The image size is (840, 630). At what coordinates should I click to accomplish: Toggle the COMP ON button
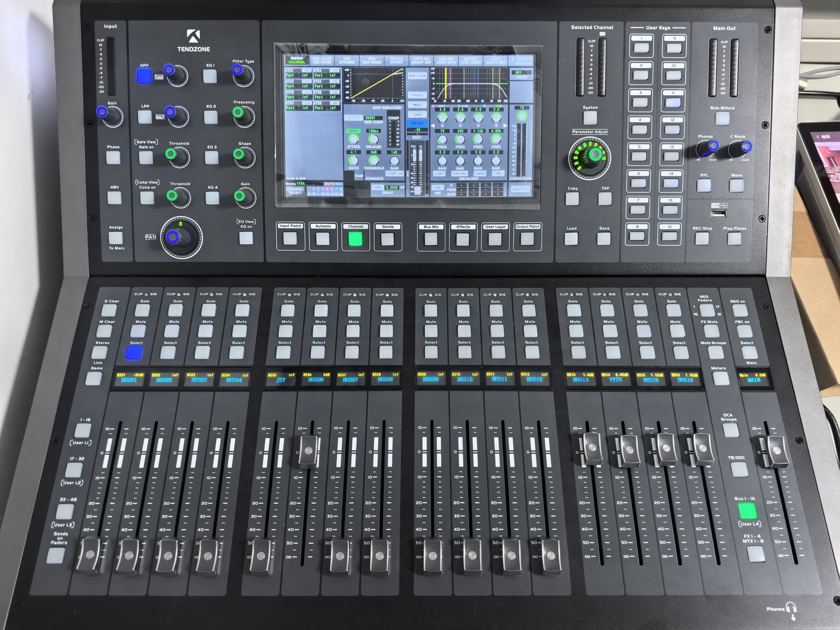[x=394, y=173]
